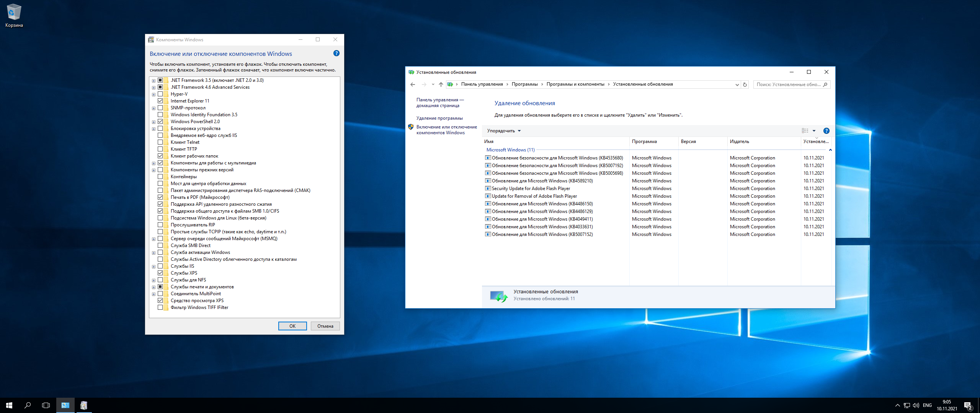The image size is (980, 413).
Task: Open the network icon in system tray
Action: [907, 405]
